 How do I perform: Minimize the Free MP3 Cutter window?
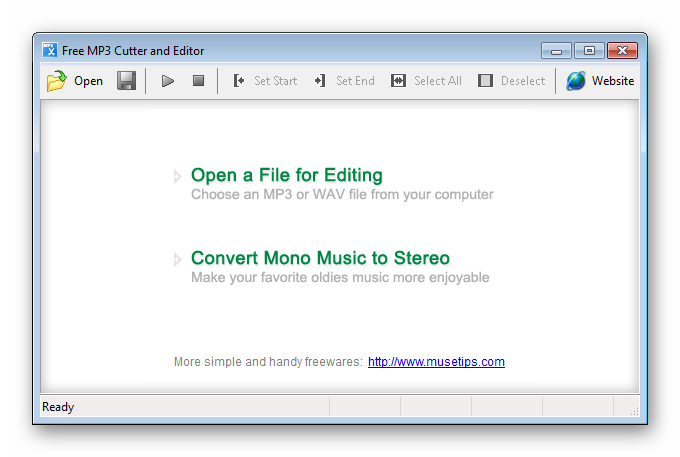pos(556,51)
